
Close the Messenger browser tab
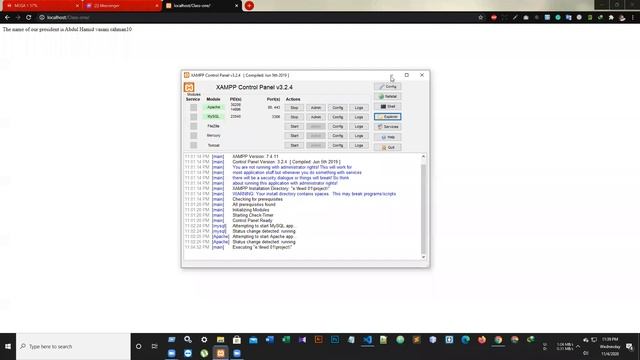click(x=157, y=6)
